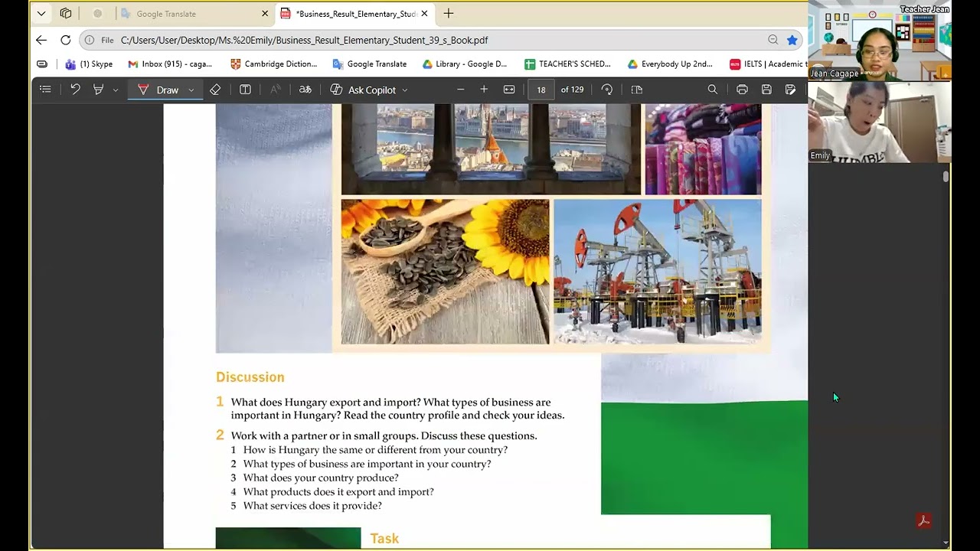
Task: Print the PDF document
Action: click(x=742, y=90)
